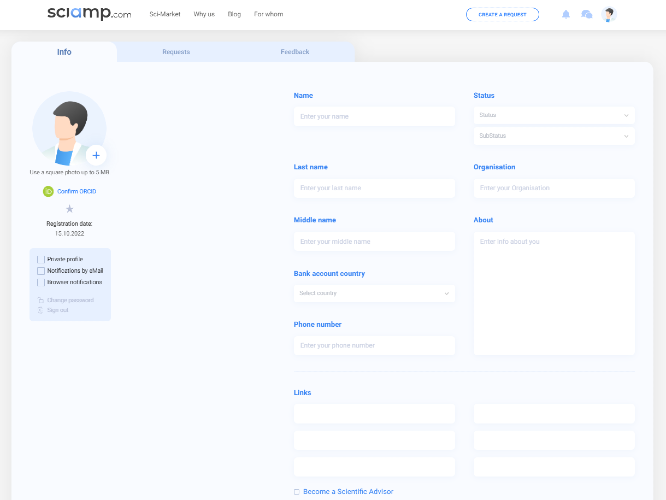Screen dimensions: 666x500
Task: Focus the Enter your last name field
Action: (374, 188)
